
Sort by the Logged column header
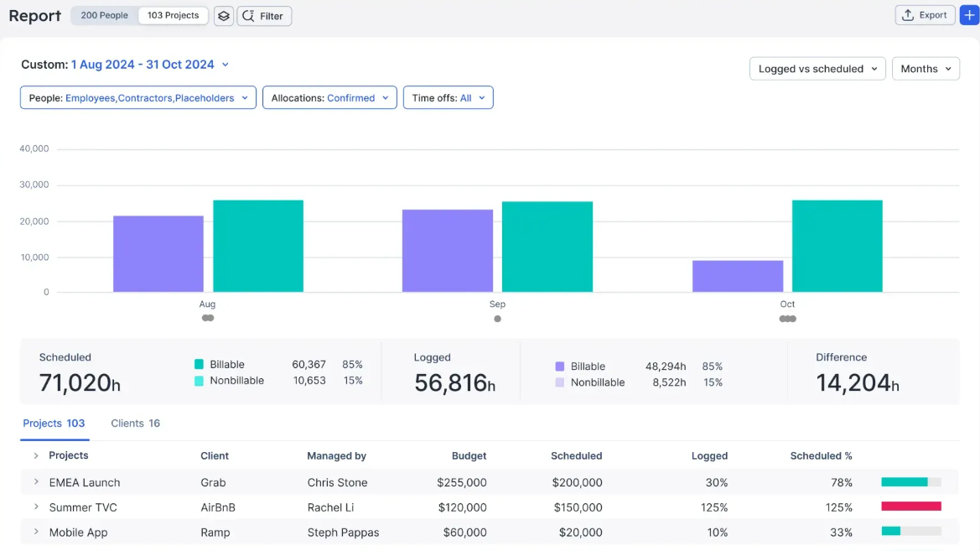pyautogui.click(x=709, y=456)
